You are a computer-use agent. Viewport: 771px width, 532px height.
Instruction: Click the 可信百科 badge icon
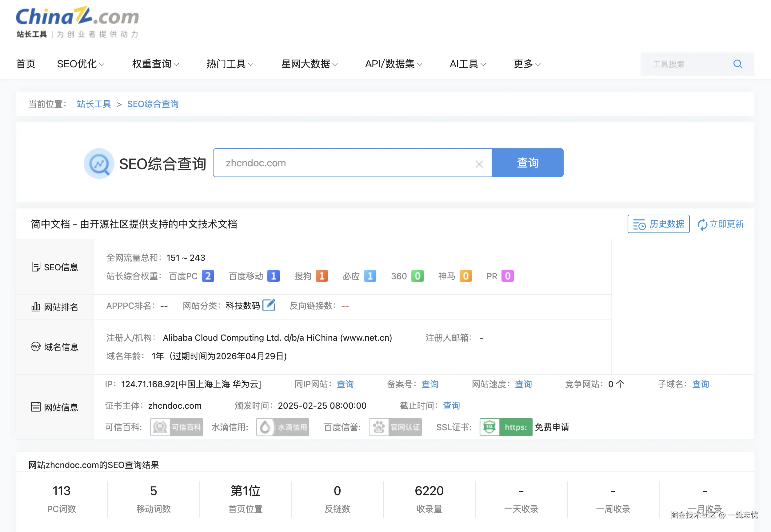click(176, 427)
